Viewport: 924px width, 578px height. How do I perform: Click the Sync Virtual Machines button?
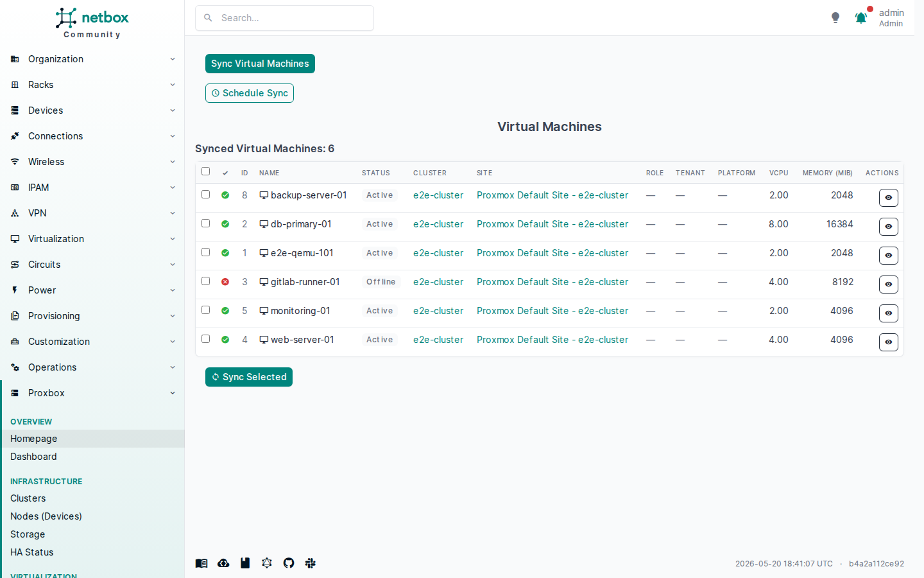260,64
